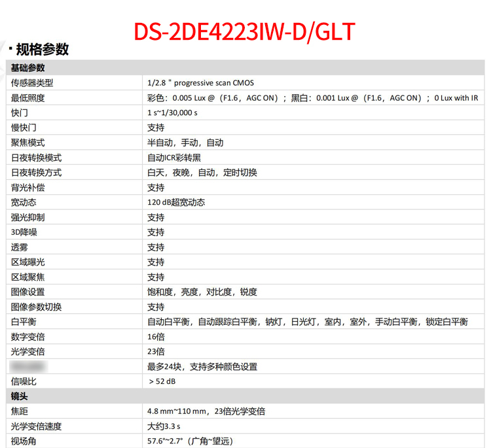This screenshot has height=448, width=491.
Task: Click the label 宽动态
Action: point(24,202)
